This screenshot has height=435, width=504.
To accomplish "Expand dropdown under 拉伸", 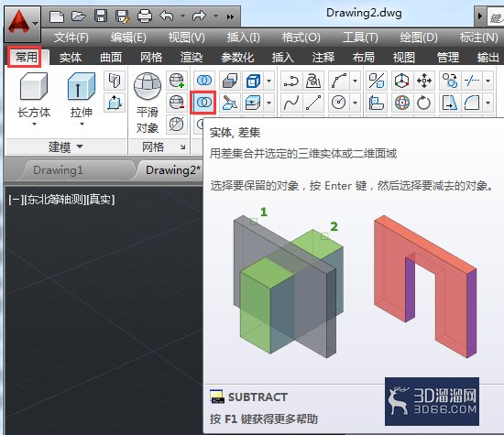I will (x=82, y=124).
